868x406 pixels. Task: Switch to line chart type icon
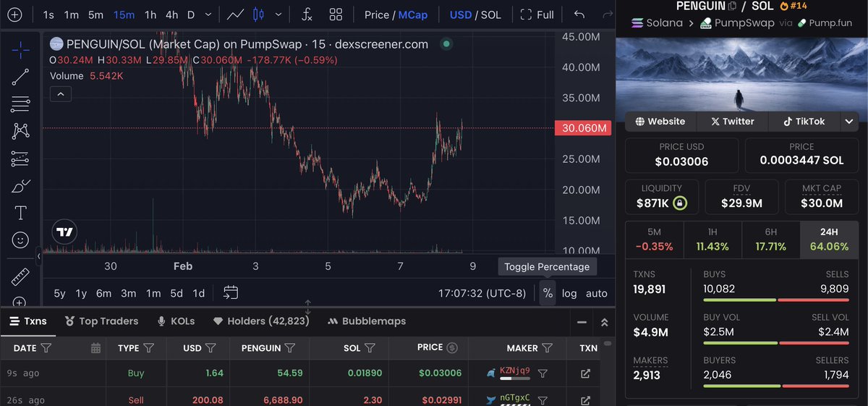tap(235, 14)
